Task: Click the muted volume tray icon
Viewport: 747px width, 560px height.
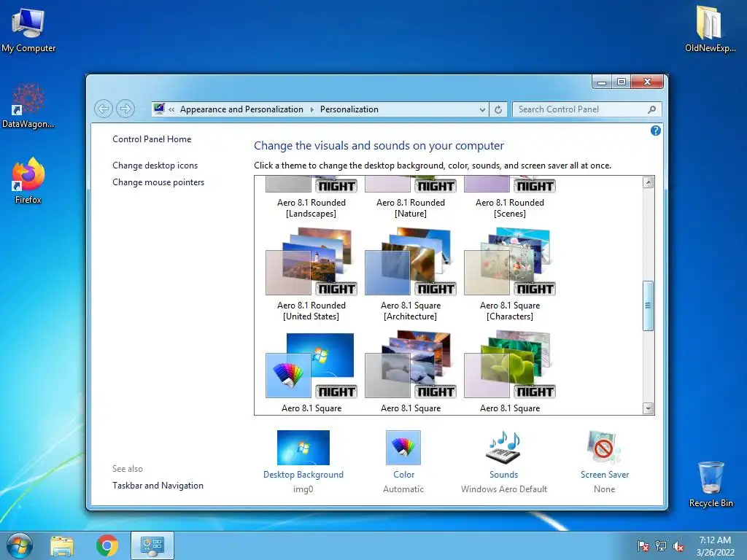Action: pos(678,546)
